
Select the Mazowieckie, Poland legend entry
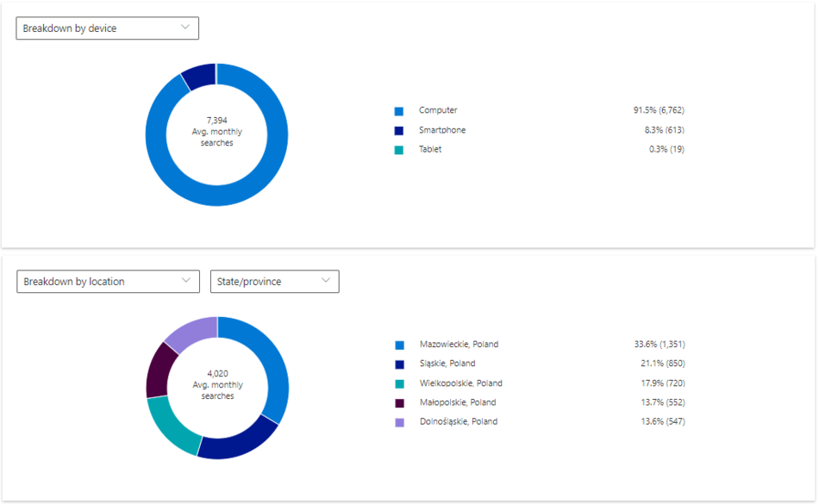click(459, 345)
